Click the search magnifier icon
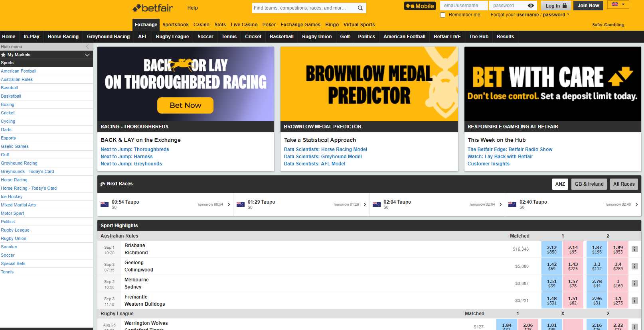Image resolution: width=644 pixels, height=330 pixels. (x=360, y=8)
